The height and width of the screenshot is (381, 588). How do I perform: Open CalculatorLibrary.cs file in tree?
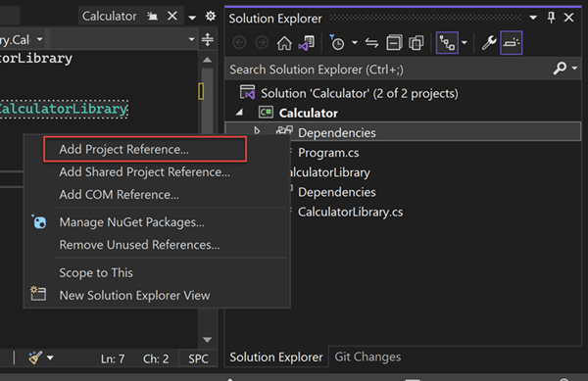click(x=350, y=212)
